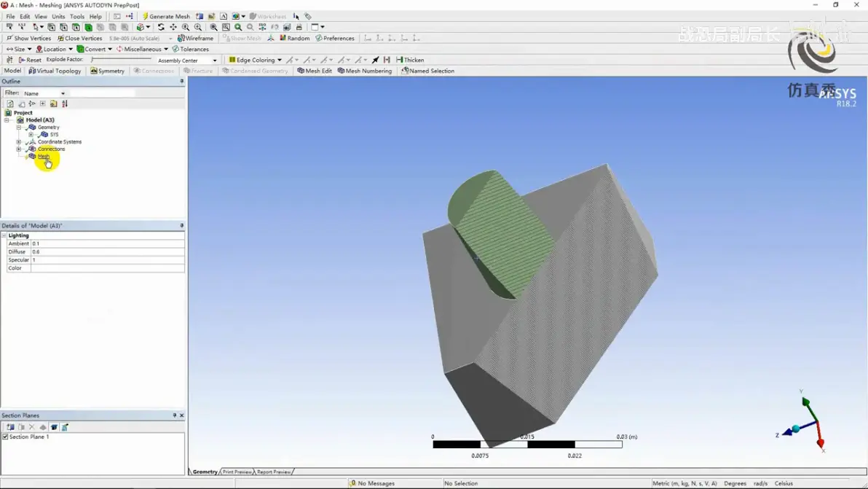Click the Virtual Topology toolbar button
This screenshot has width=868, height=489.
(55, 71)
